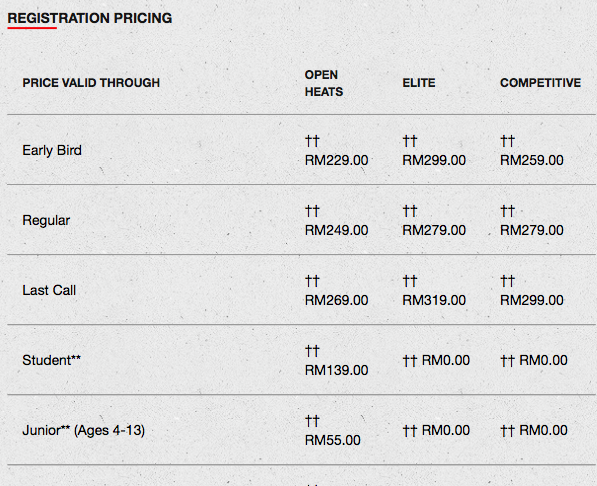Select the Last Call Competitive price RM299.00
597x486 pixels.
point(532,300)
